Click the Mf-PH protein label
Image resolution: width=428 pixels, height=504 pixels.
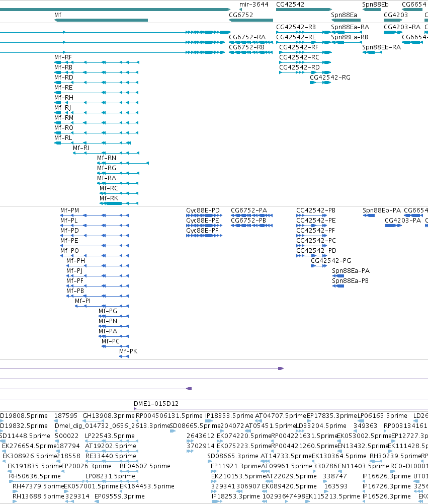[x=76, y=261]
